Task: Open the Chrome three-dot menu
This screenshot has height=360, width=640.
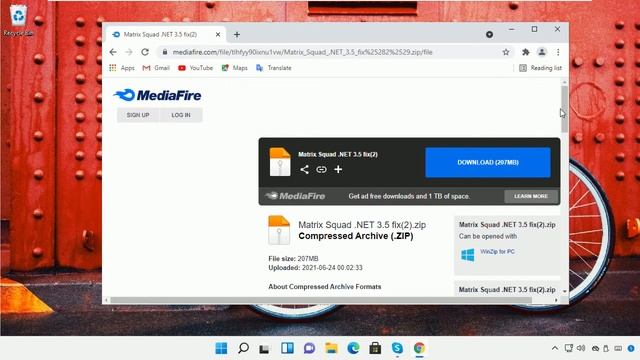Action: 558,52
